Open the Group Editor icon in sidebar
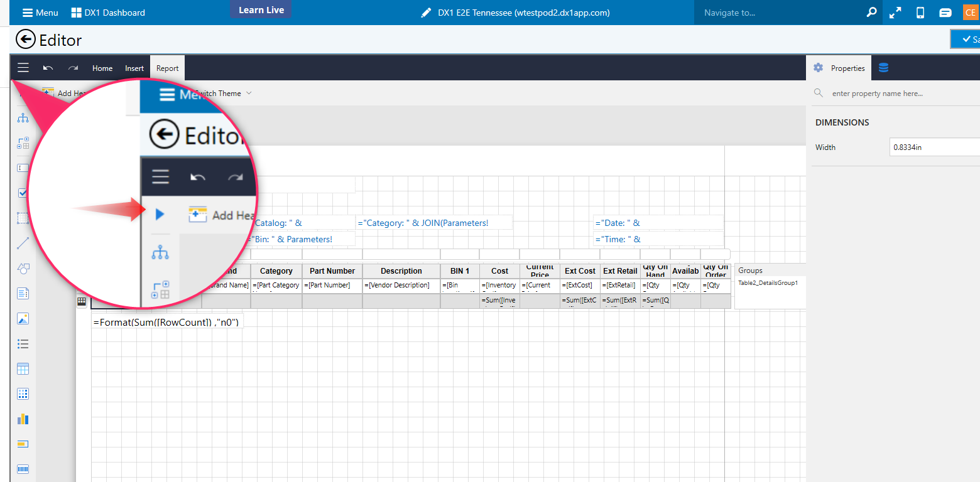 click(23, 143)
